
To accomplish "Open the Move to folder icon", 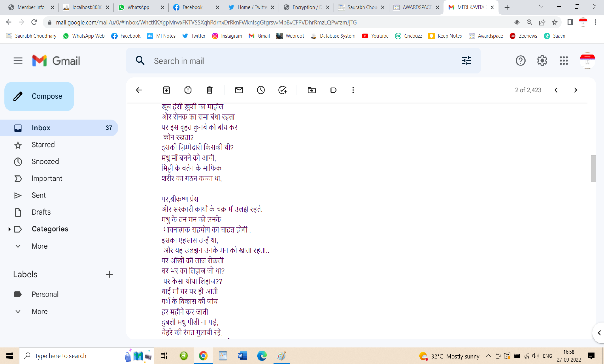I will click(x=311, y=90).
